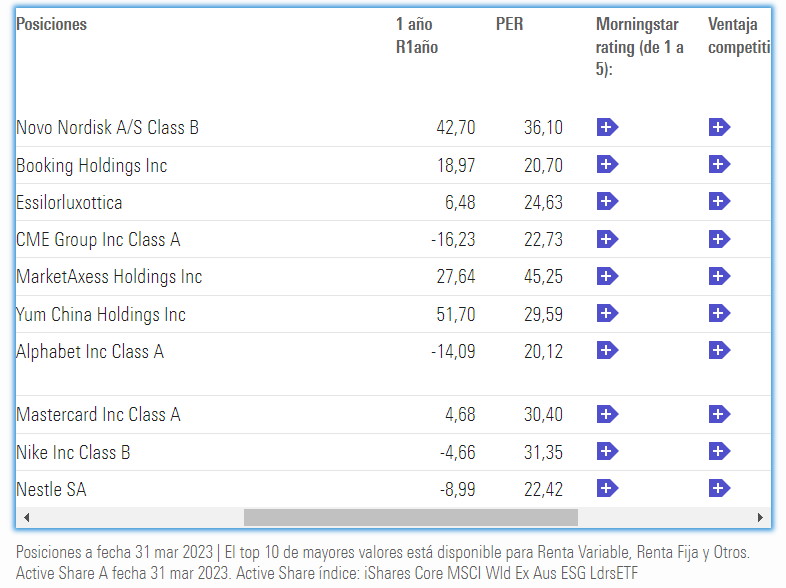Click MarketAxess Holdings Inc name
The image size is (786, 588).
point(109,277)
